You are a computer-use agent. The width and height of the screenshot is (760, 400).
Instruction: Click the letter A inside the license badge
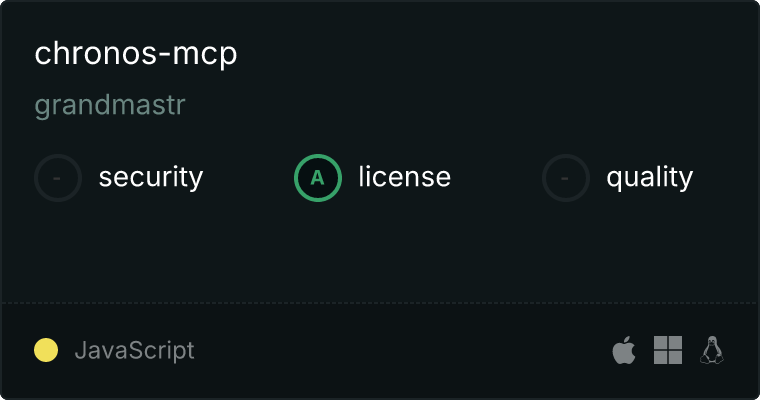(317, 178)
